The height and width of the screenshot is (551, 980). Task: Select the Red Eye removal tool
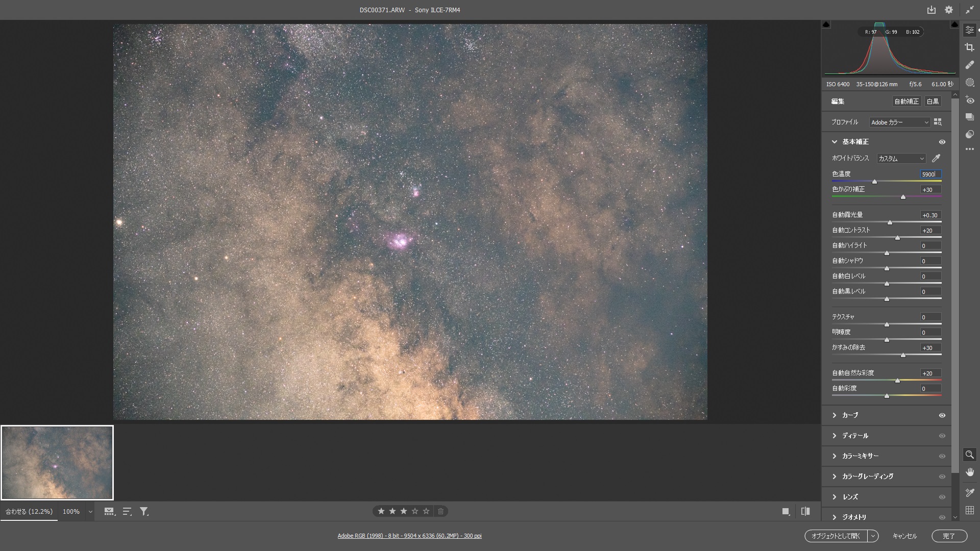(x=969, y=101)
